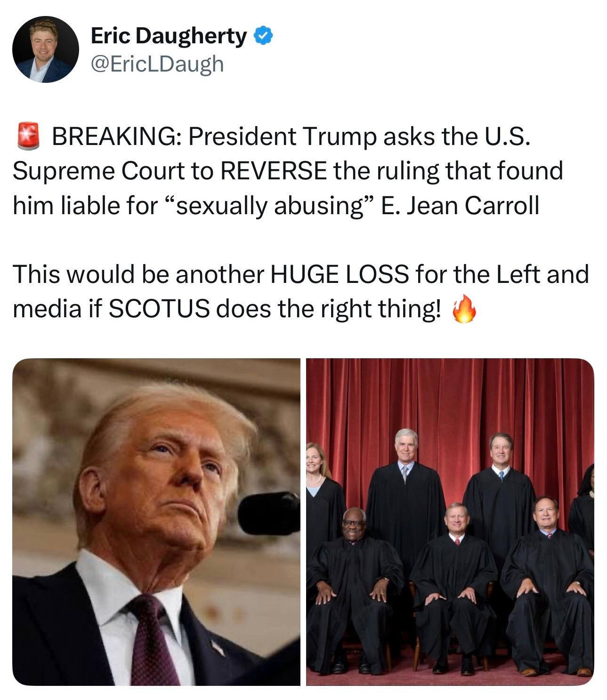607x700 pixels.
Task: Click the fire emoji ending the tweet
Action: click(x=464, y=309)
